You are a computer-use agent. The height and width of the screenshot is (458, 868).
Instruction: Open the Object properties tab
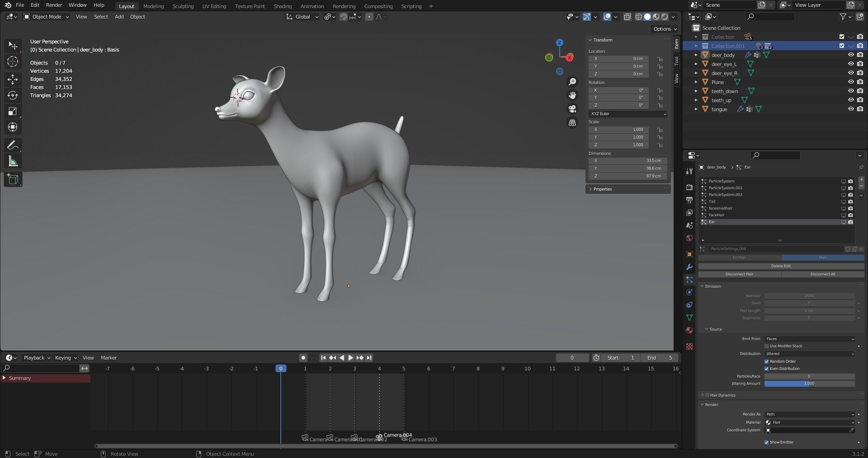coord(689,254)
